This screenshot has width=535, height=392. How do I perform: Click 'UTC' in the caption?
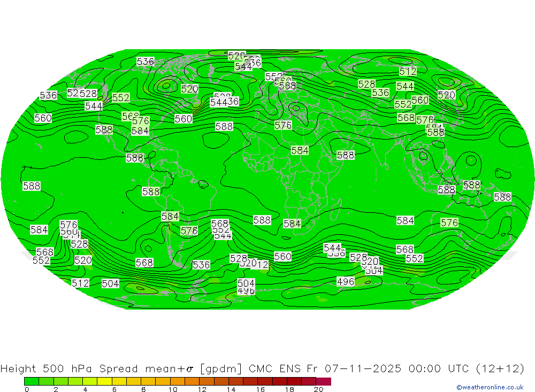tap(458, 369)
